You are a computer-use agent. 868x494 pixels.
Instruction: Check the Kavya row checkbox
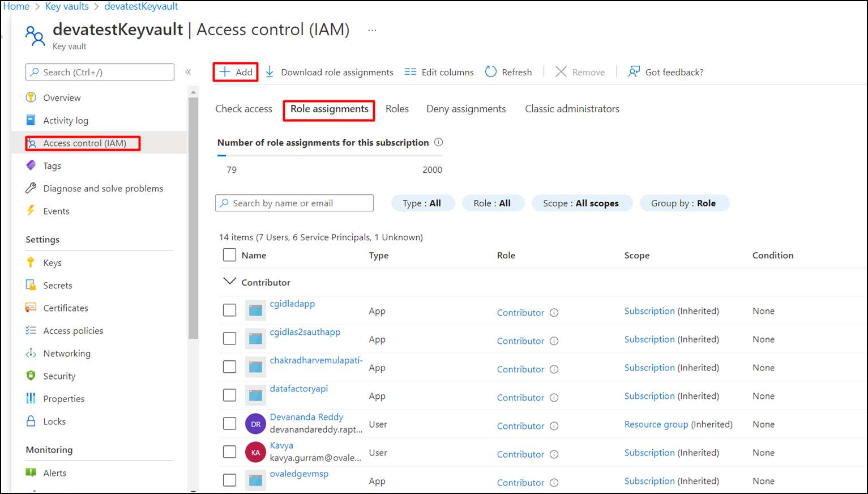[229, 452]
